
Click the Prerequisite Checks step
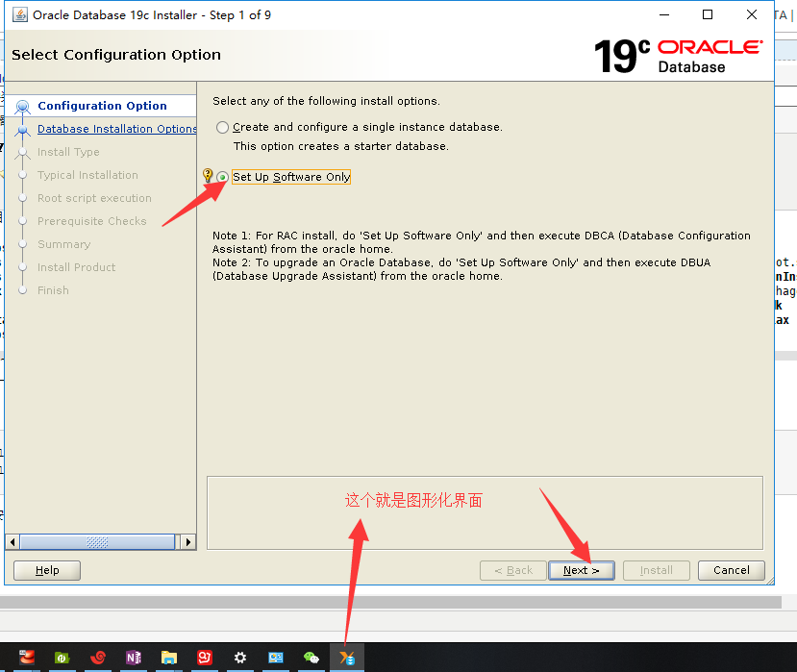[x=91, y=221]
